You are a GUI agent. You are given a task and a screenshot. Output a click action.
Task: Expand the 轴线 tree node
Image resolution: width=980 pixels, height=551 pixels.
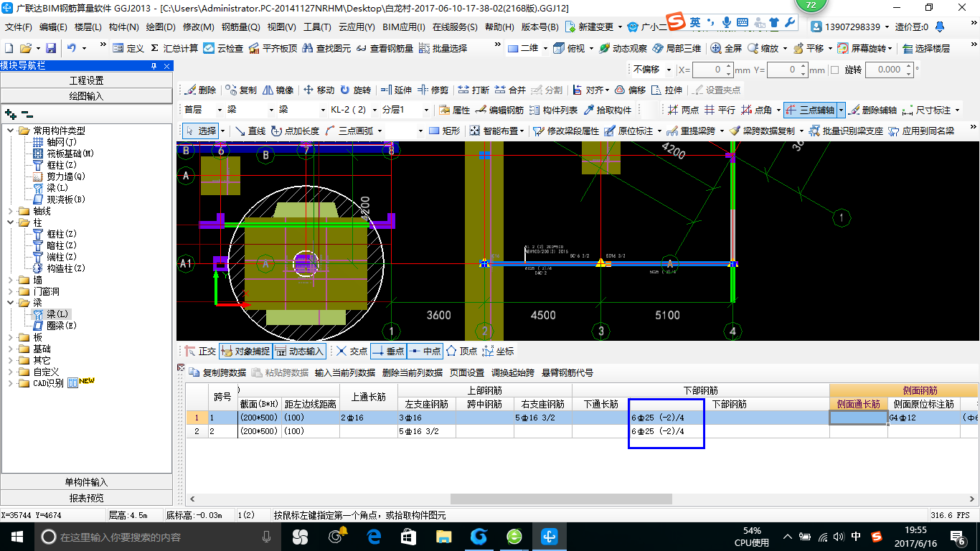[11, 211]
